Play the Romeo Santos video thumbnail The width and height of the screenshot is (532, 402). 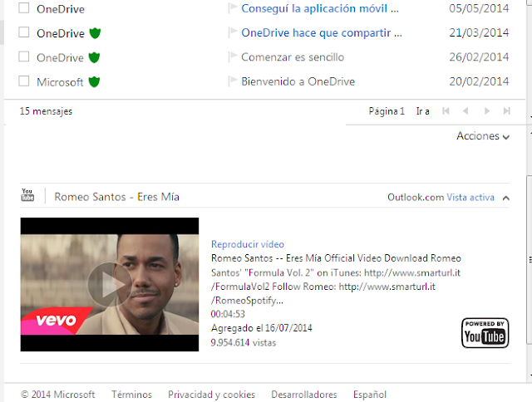click(109, 284)
